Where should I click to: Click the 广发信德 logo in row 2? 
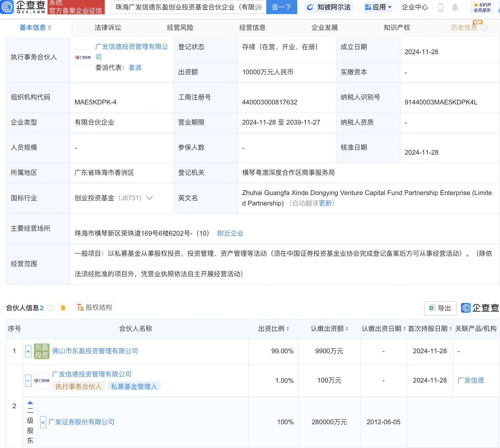[x=42, y=380]
